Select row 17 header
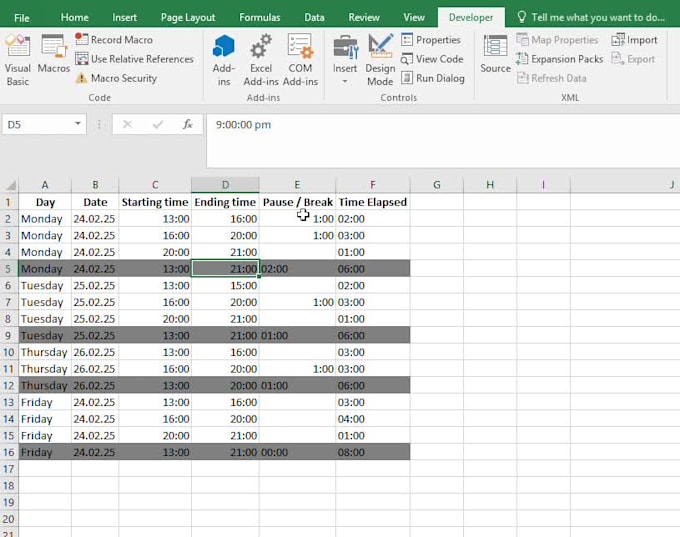 [9, 469]
